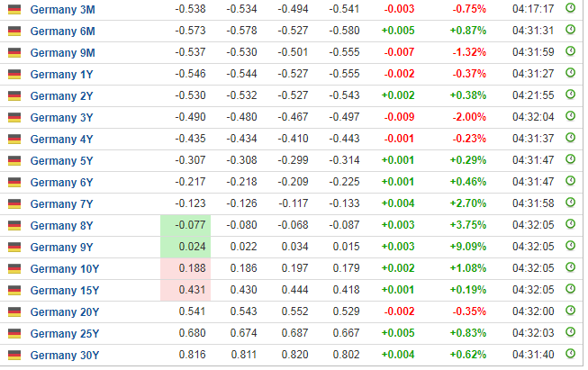
Task: Open the Germany 1Y bond link
Action: tap(61, 74)
